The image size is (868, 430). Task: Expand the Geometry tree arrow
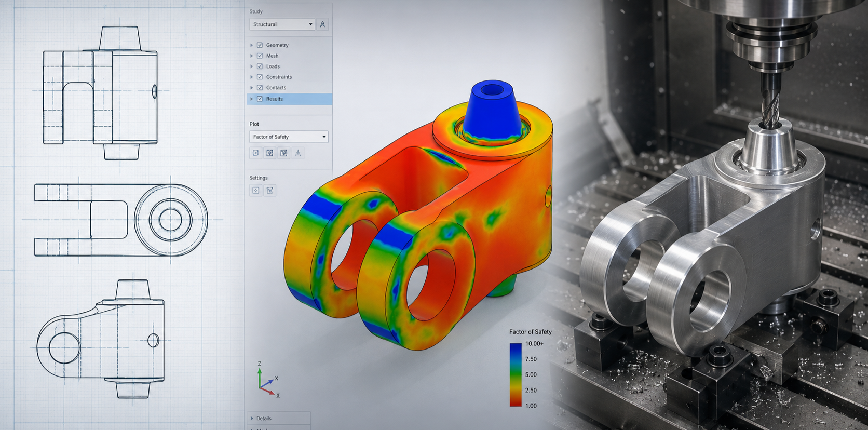click(252, 45)
